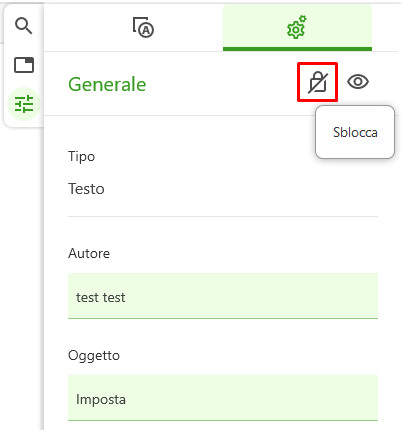Click the Autore input field
The height and width of the screenshot is (430, 402).
pyautogui.click(x=223, y=296)
